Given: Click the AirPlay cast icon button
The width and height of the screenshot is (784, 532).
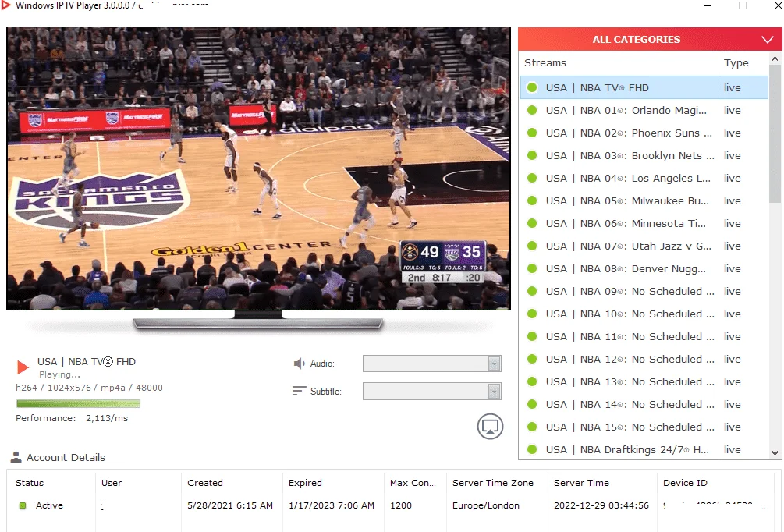Looking at the screenshot, I should tap(490, 427).
